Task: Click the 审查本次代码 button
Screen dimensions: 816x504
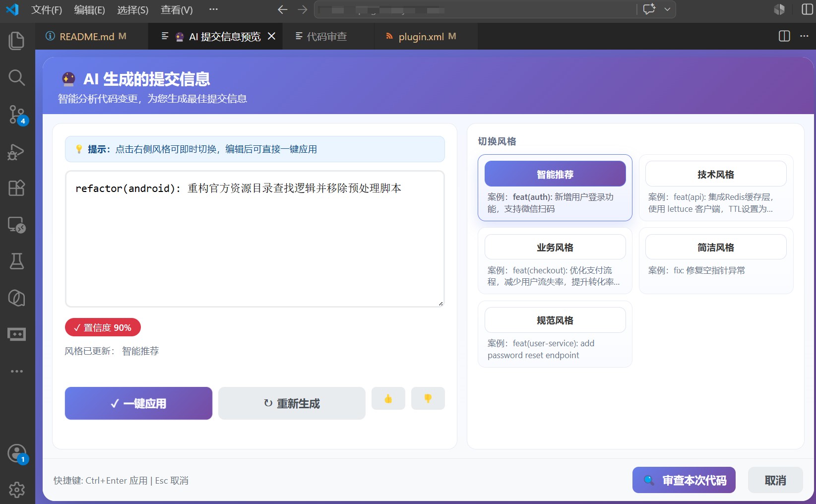Action: pos(684,480)
